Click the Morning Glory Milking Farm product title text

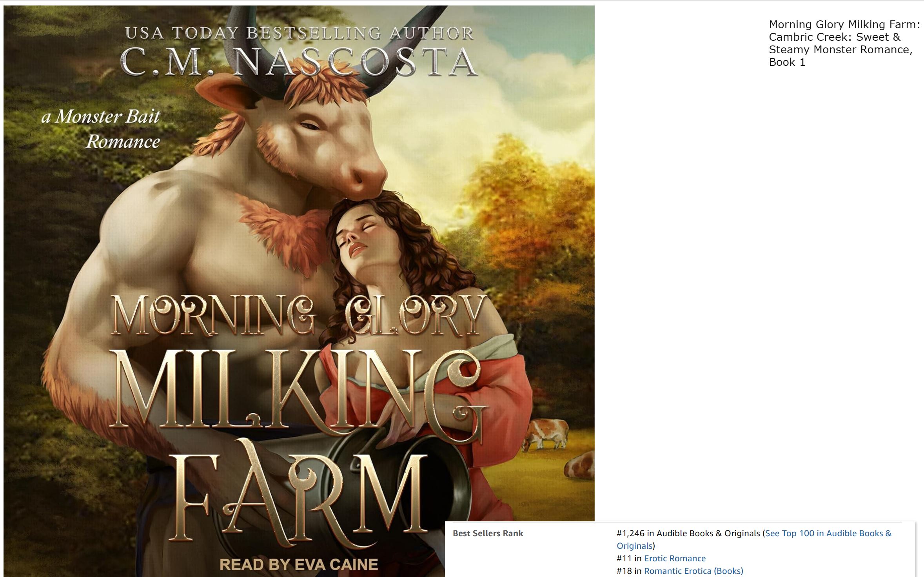tap(844, 43)
